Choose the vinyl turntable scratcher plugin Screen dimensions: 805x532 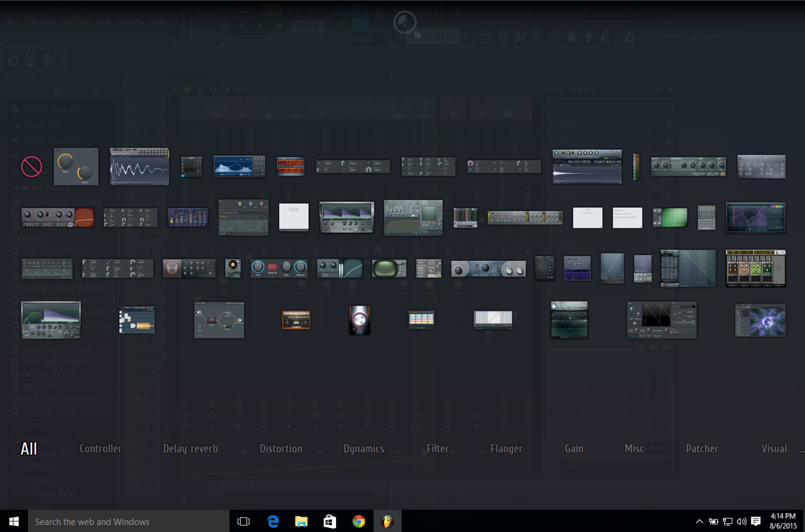233,269
